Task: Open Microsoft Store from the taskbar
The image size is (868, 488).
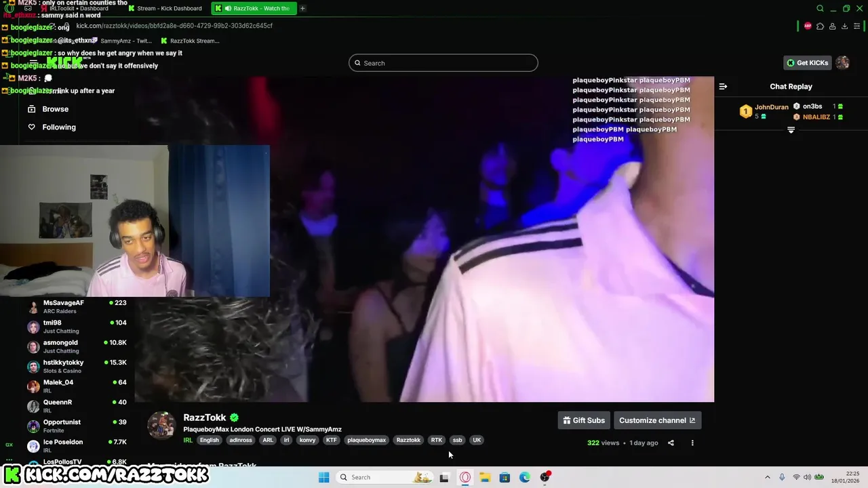Action: 505,477
